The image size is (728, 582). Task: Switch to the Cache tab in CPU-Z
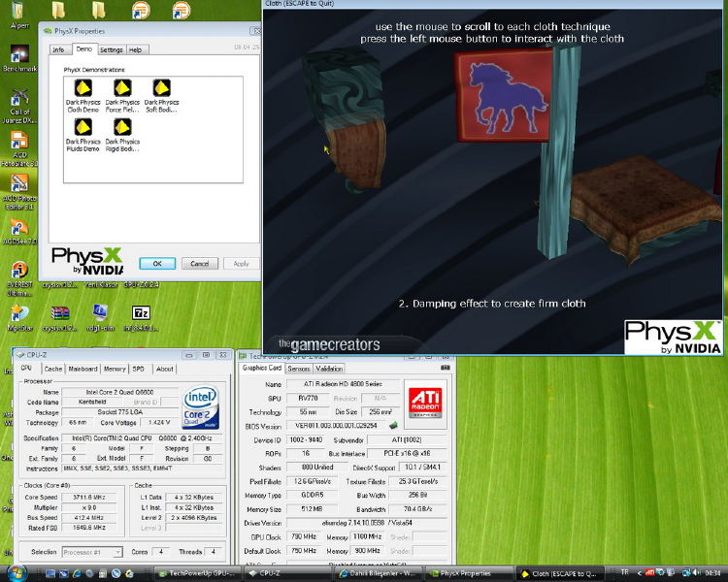click(x=53, y=369)
